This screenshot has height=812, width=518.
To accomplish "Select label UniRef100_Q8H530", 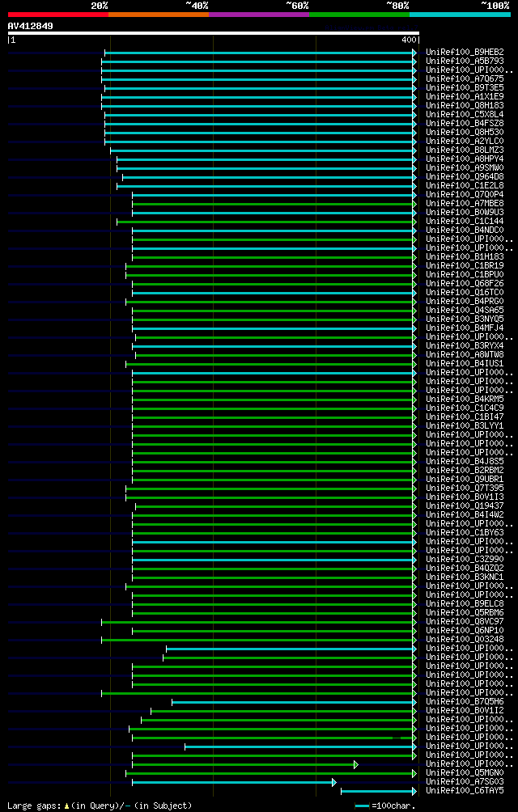I will point(464,132).
